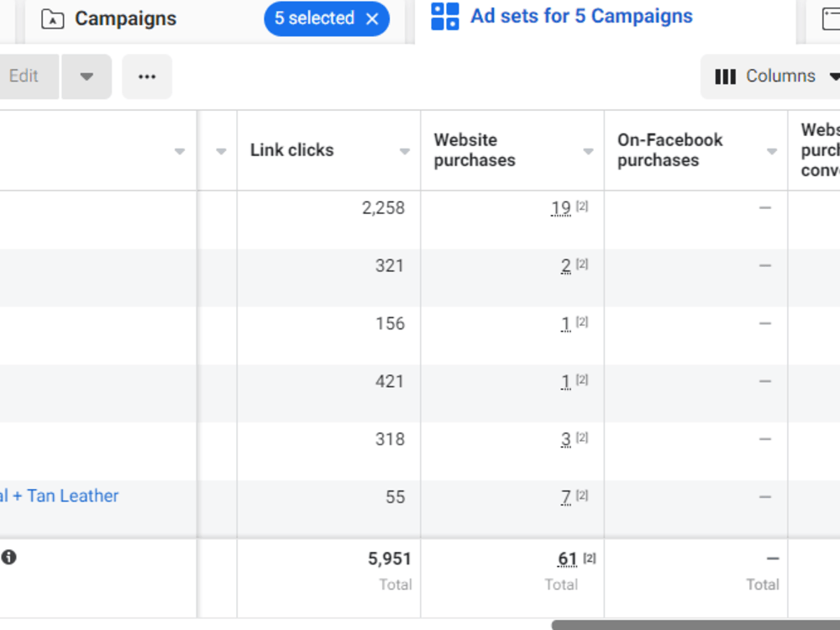
Task: Click the 5,951 total link clicks
Action: point(390,559)
